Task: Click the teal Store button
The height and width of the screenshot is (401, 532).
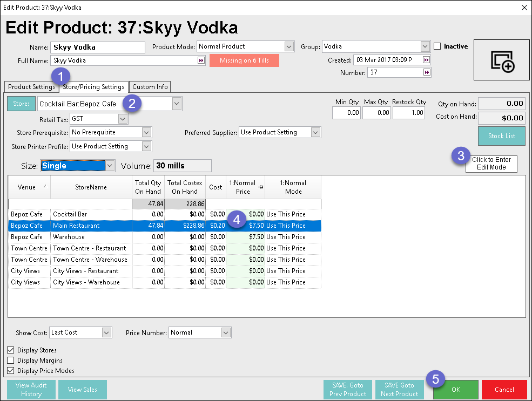Action: (x=21, y=104)
